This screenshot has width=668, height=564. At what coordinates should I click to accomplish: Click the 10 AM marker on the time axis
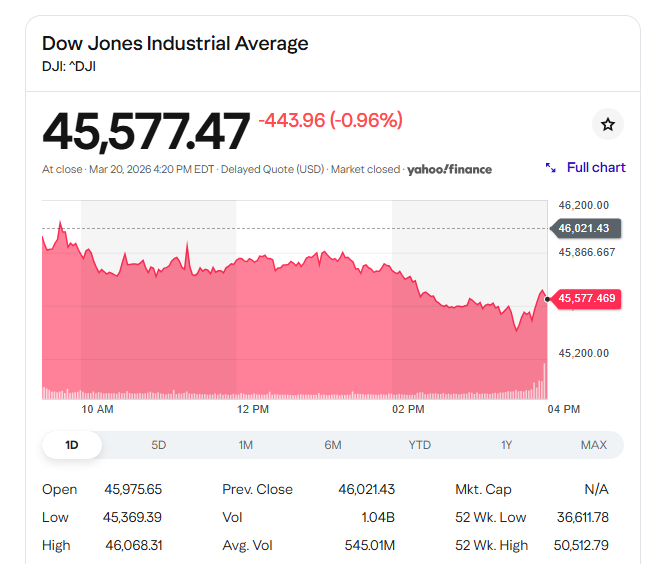click(97, 409)
